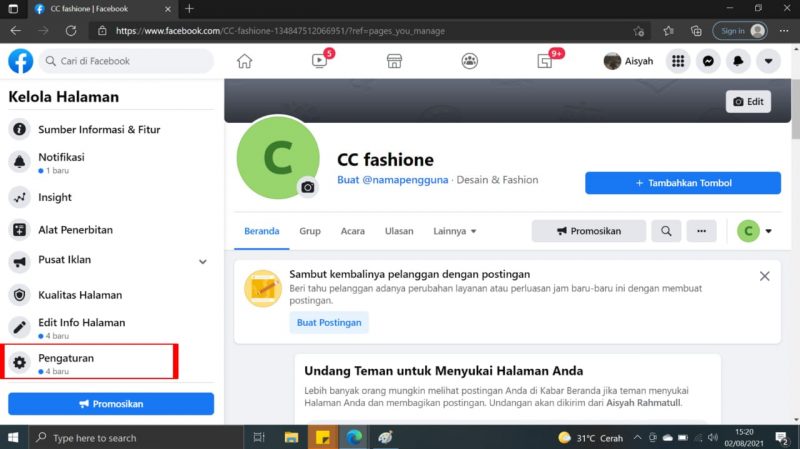Image resolution: width=800 pixels, height=449 pixels.
Task: Change profile picture camera icon
Action: (308, 187)
